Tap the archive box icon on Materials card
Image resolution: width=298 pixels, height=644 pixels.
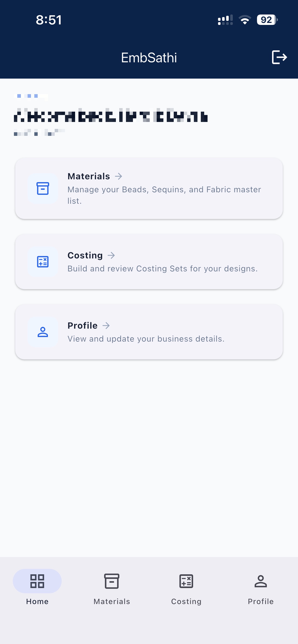[43, 188]
